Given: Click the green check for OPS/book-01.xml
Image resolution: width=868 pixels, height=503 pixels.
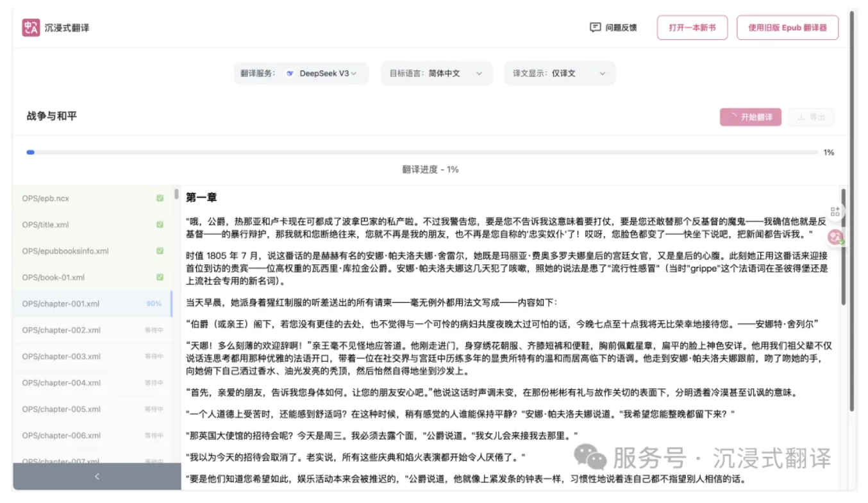Looking at the screenshot, I should click(160, 277).
